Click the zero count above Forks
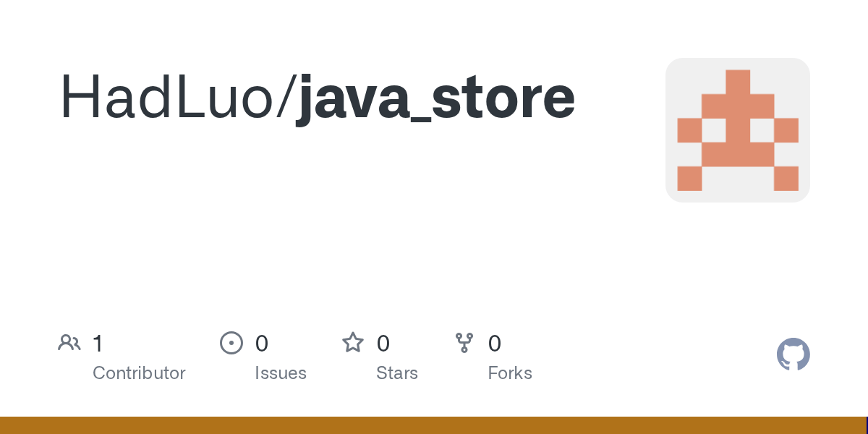The image size is (868, 434). pyautogui.click(x=495, y=344)
